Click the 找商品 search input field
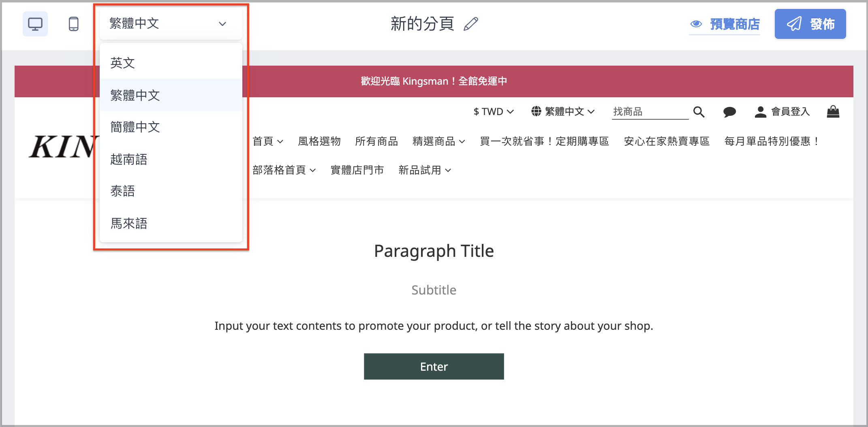Viewport: 868px width, 427px height. [x=650, y=111]
